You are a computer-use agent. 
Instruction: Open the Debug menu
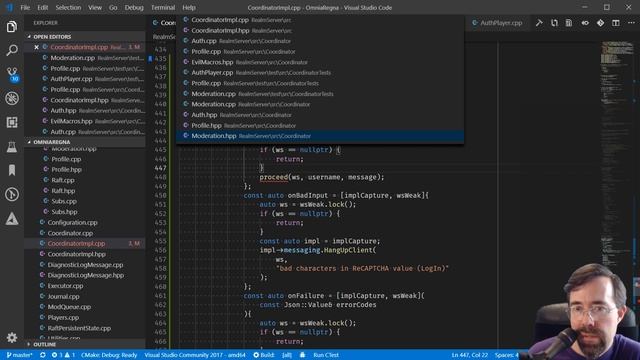click(134, 7)
